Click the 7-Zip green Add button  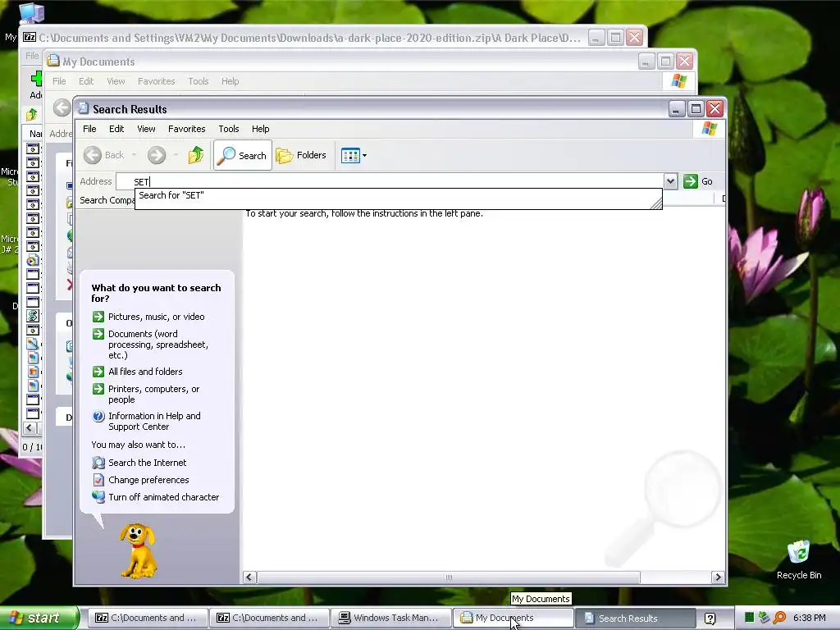pos(36,80)
